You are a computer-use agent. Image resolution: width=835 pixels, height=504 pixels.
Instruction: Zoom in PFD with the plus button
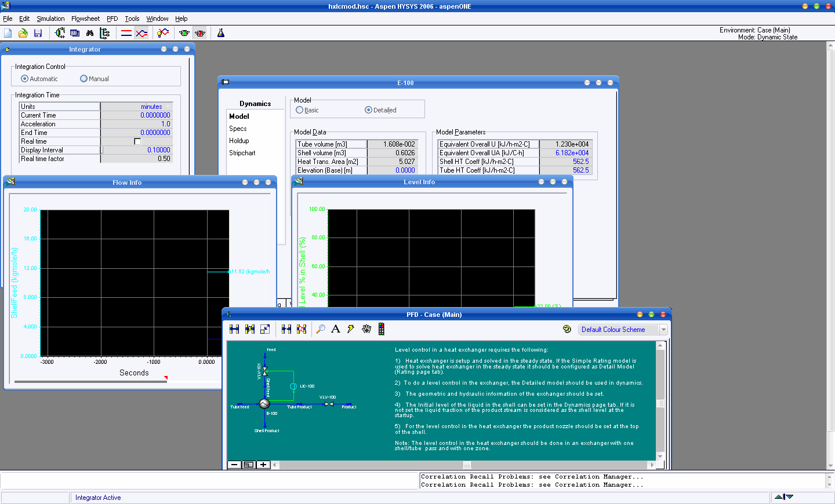click(x=263, y=465)
